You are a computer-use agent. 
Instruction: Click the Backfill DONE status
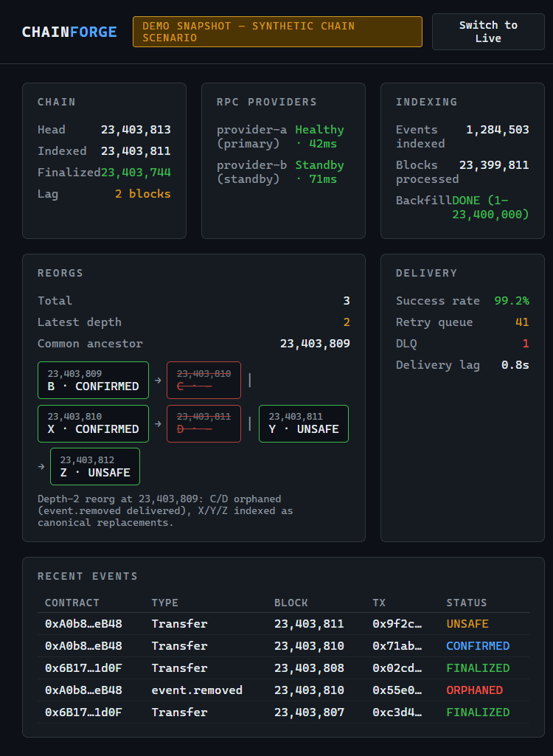(x=491, y=207)
